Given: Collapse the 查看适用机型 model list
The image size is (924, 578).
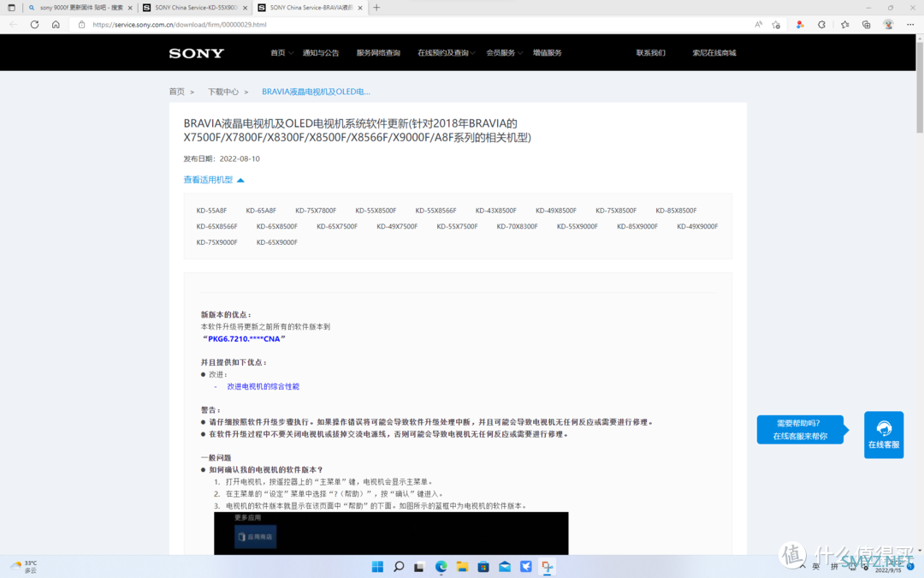Looking at the screenshot, I should pyautogui.click(x=214, y=180).
